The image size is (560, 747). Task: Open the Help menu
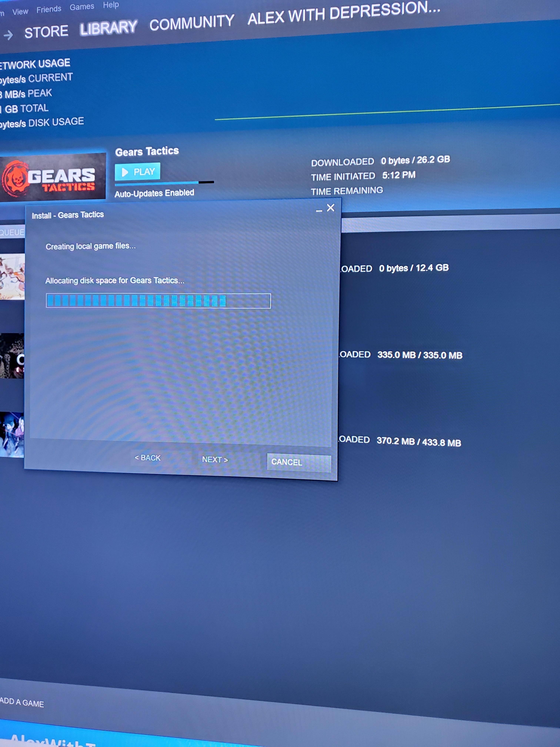[111, 5]
